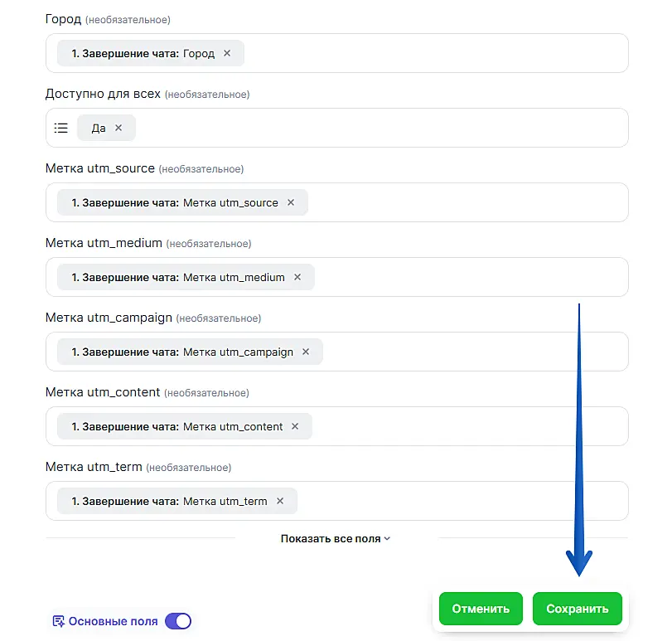The image size is (672, 641).
Task: Remove the utm_content tag using x
Action: [295, 426]
